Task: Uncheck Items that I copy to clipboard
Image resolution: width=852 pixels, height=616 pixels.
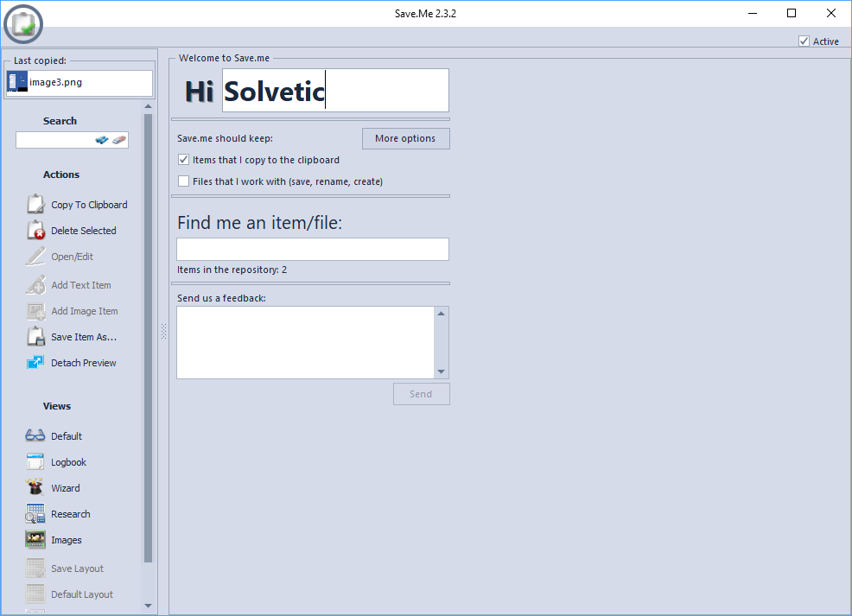Action: coord(184,160)
